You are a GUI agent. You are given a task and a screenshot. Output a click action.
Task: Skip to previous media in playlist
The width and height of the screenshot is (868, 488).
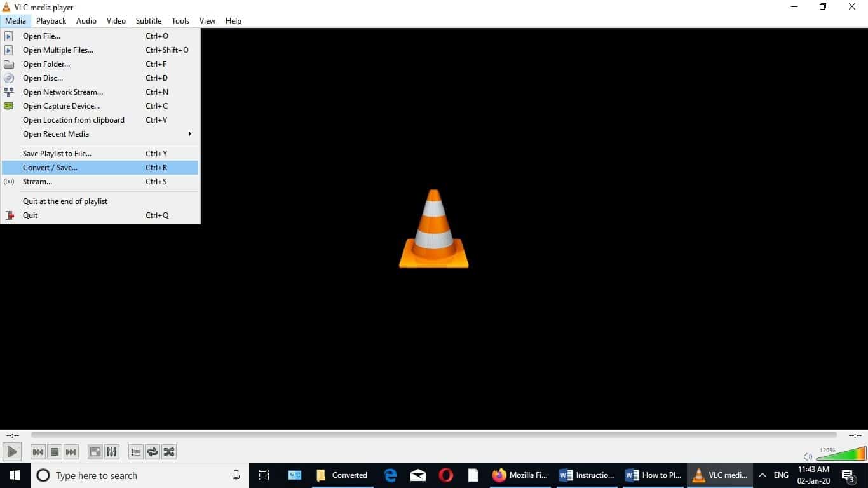(38, 452)
